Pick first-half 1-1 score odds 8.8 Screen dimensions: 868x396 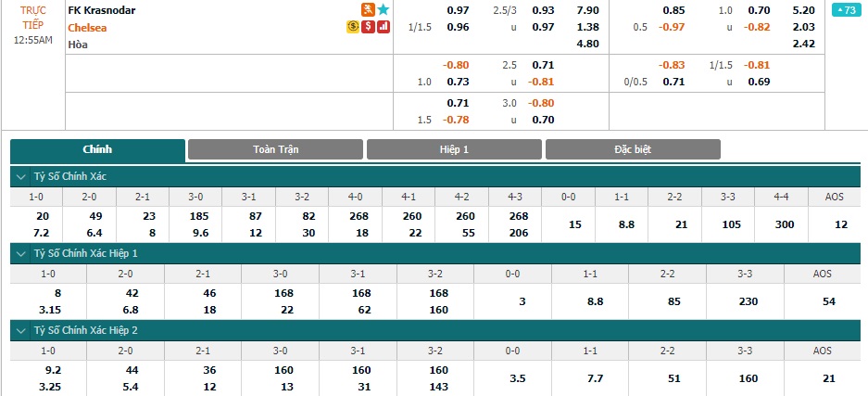[x=590, y=301]
